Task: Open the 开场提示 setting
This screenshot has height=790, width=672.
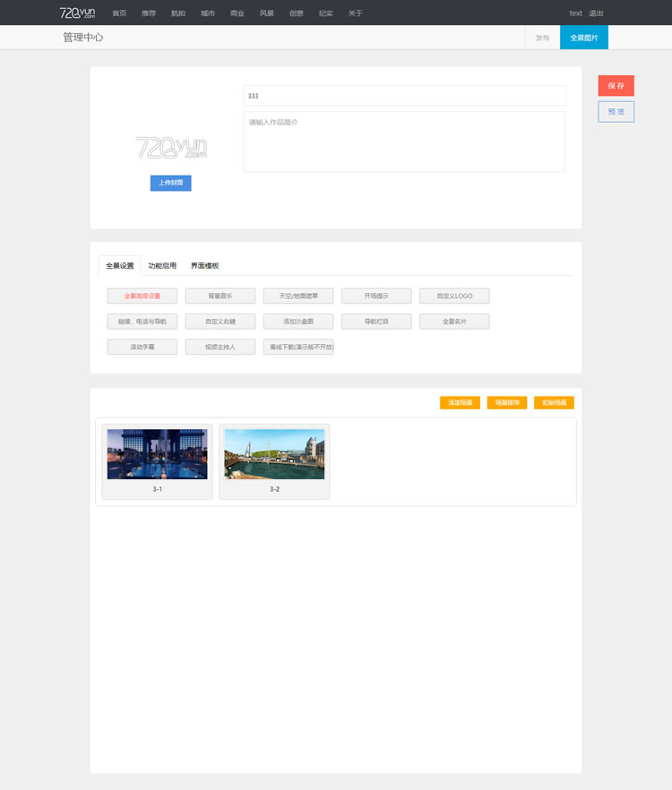Action: [376, 296]
